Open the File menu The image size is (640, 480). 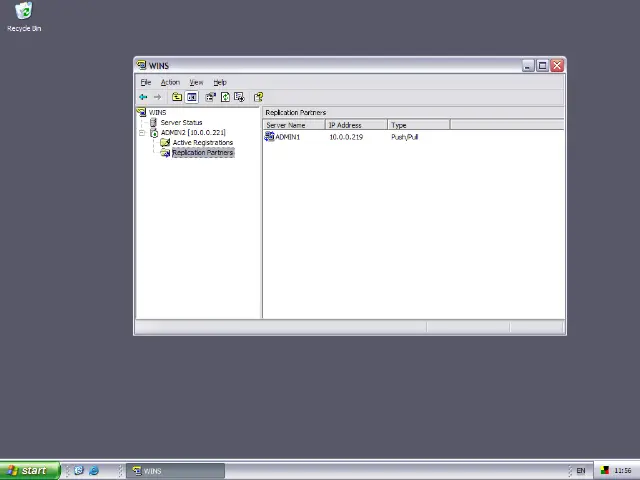[x=146, y=82]
